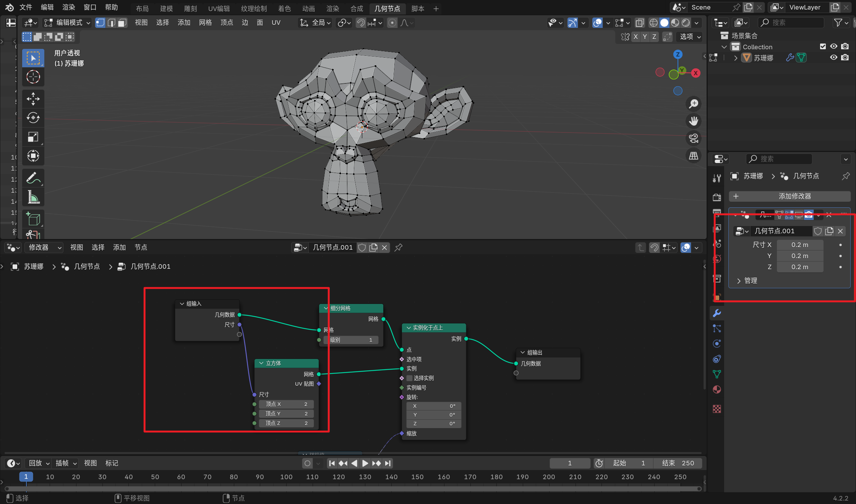
Task: Toggle viewport overlays button
Action: point(597,23)
